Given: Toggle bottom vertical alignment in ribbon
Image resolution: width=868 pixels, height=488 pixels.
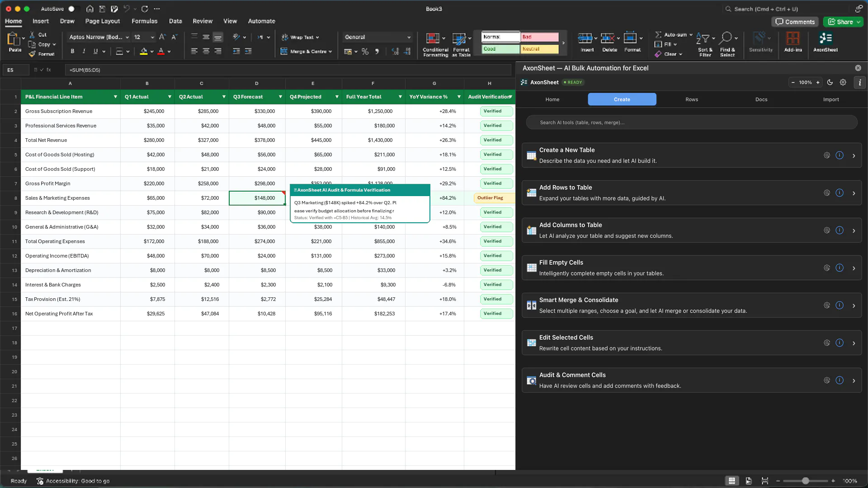Looking at the screenshot, I should click(218, 37).
